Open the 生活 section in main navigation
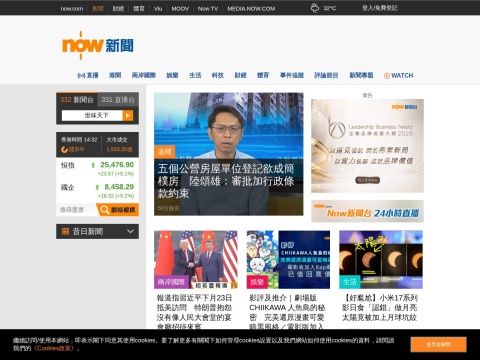 (x=195, y=75)
